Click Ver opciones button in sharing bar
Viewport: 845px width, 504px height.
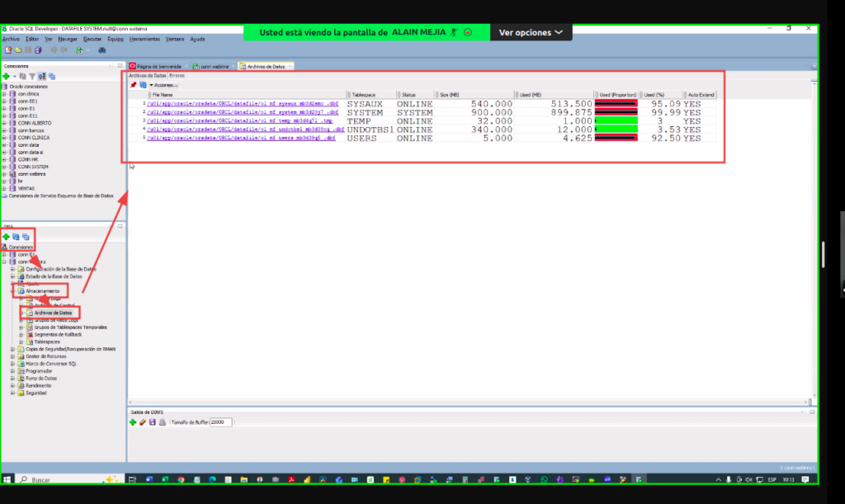(x=531, y=32)
